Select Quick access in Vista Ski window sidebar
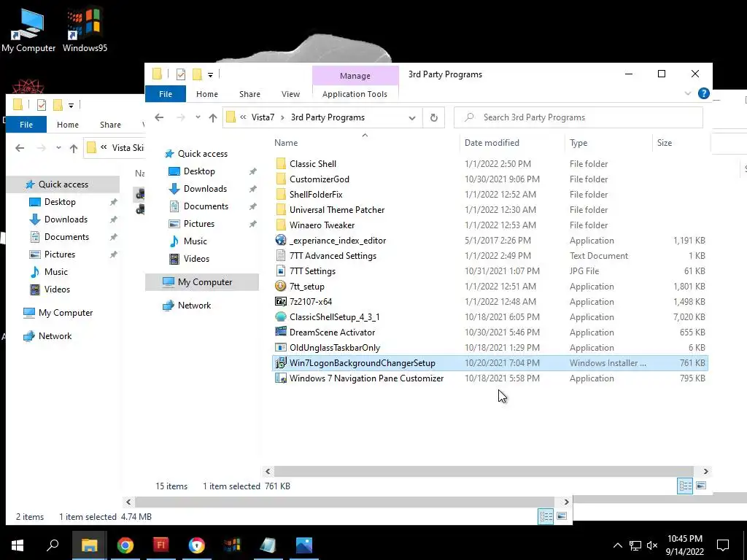This screenshot has height=560, width=747. [63, 184]
